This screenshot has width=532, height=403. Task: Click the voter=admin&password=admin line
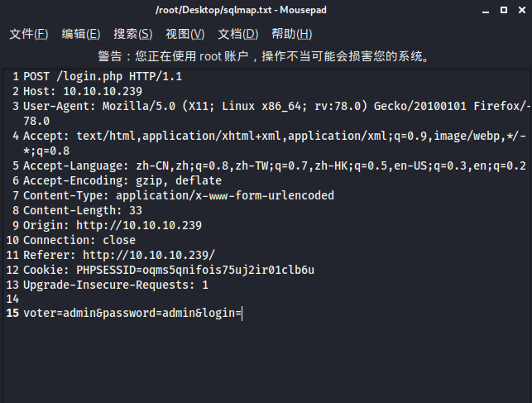click(x=132, y=313)
